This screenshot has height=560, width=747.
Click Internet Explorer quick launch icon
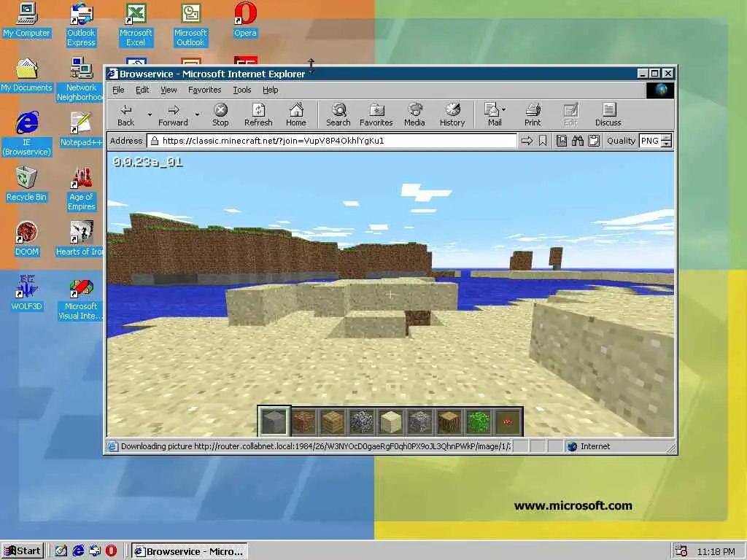pyautogui.click(x=78, y=551)
